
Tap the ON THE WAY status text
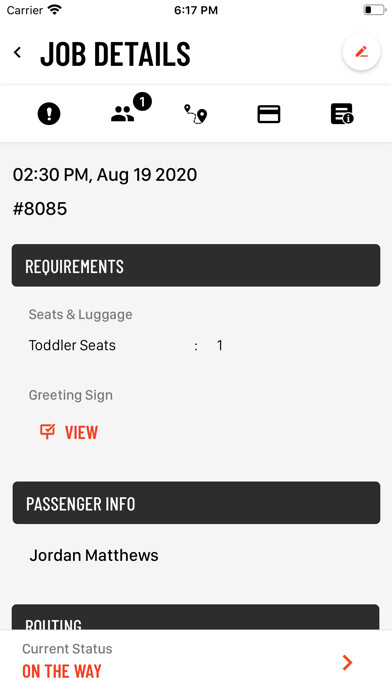[x=62, y=671]
